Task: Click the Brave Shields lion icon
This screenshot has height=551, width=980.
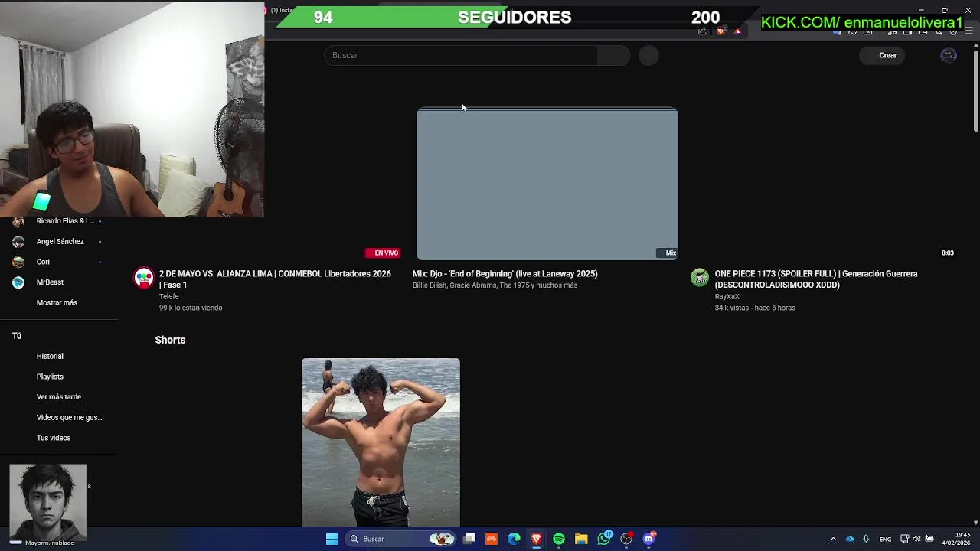Action: 720,31
